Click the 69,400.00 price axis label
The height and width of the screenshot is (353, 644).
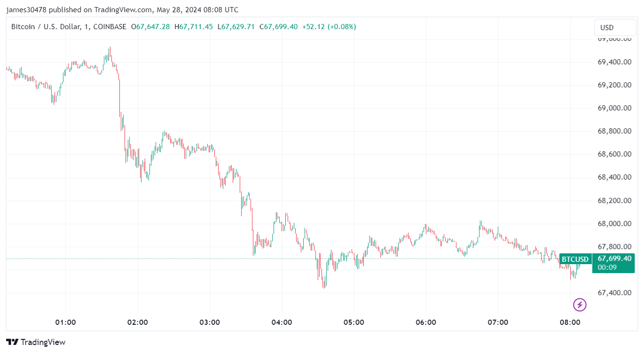click(614, 62)
